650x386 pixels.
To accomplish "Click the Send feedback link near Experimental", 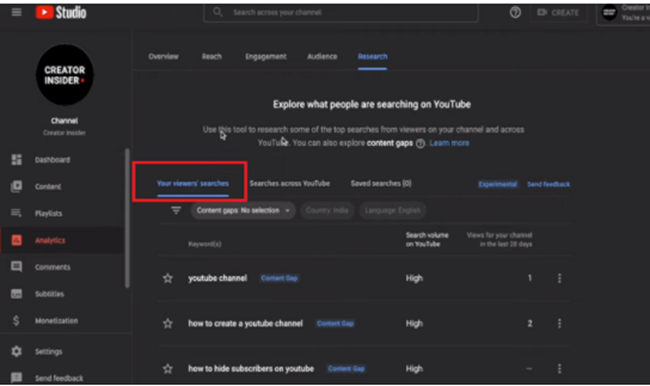I will 548,184.
